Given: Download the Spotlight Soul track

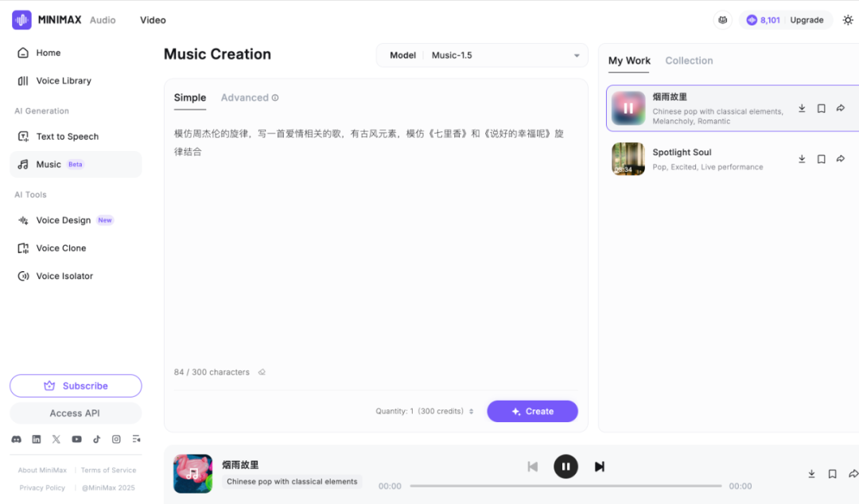Looking at the screenshot, I should [802, 159].
